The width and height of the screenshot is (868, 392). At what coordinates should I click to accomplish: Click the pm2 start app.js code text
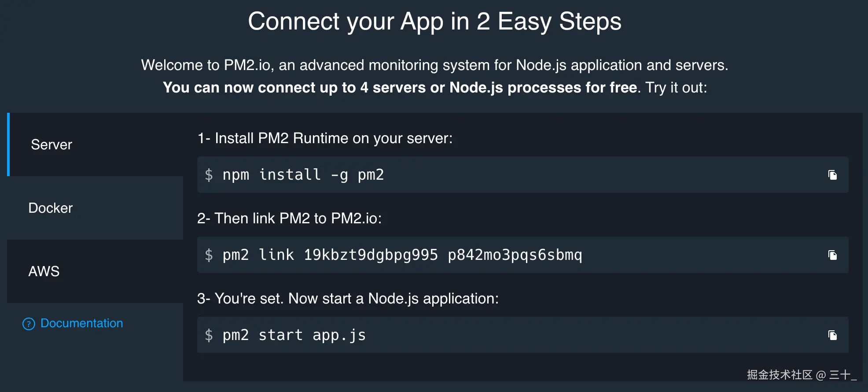pyautogui.click(x=294, y=335)
